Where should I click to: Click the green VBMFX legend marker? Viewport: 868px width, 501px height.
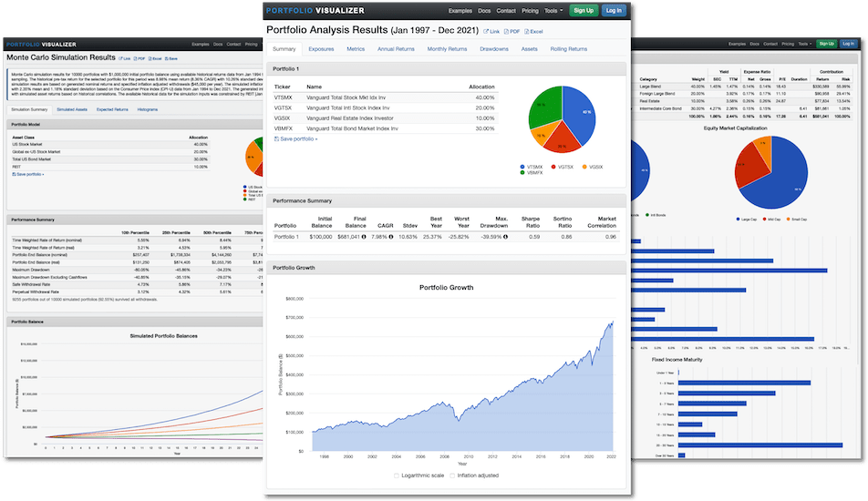click(x=522, y=173)
